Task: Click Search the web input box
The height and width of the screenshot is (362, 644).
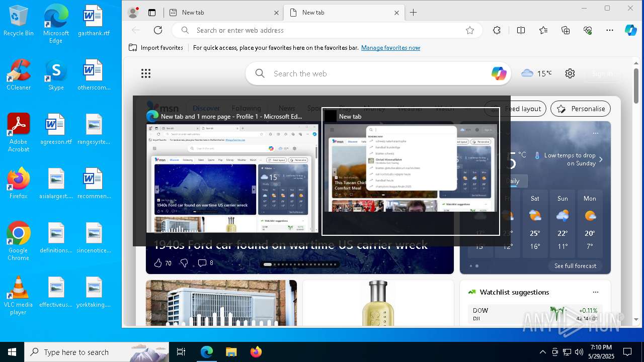Action: 378,73
